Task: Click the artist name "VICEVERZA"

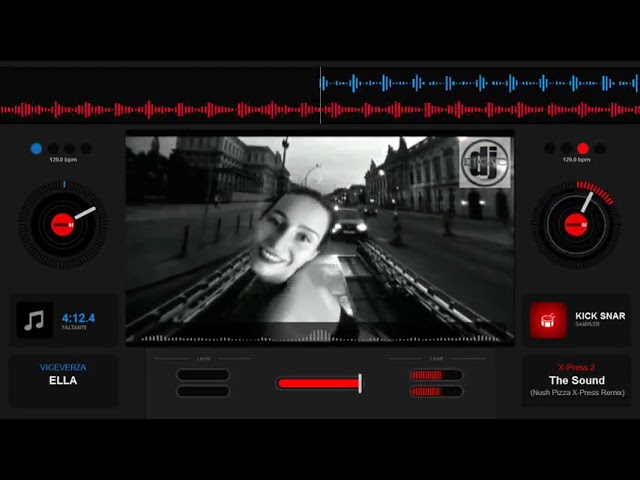Action: [x=63, y=367]
